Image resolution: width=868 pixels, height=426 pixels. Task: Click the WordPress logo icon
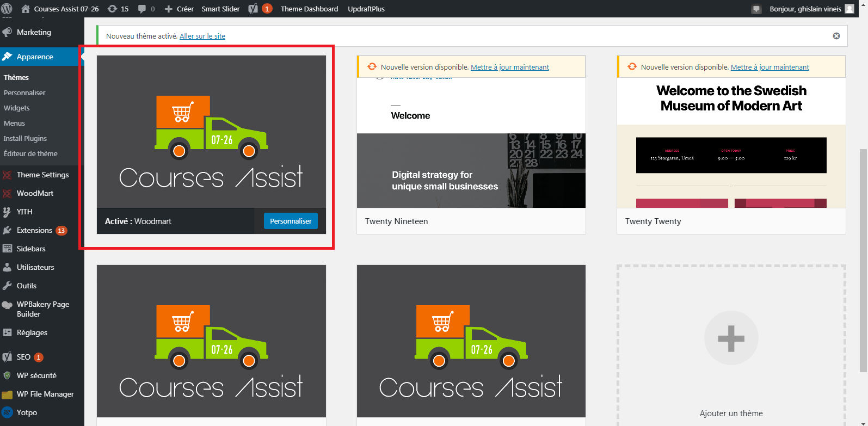7,9
